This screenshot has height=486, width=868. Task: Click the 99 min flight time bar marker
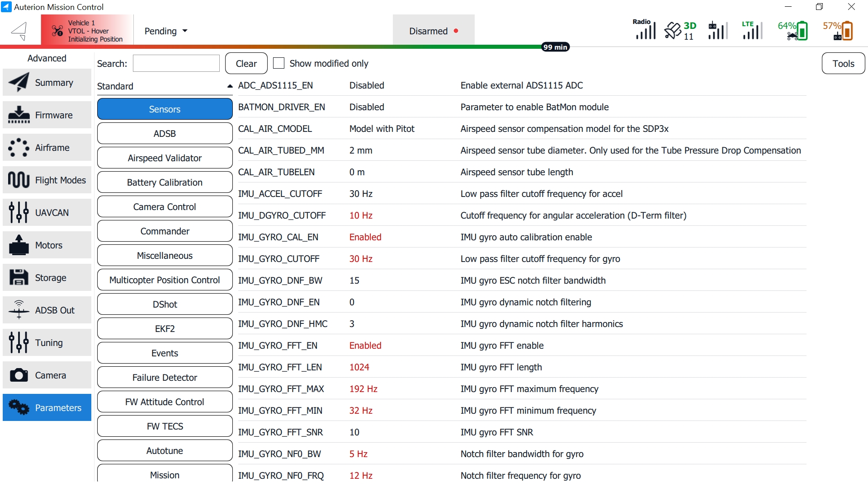click(555, 47)
